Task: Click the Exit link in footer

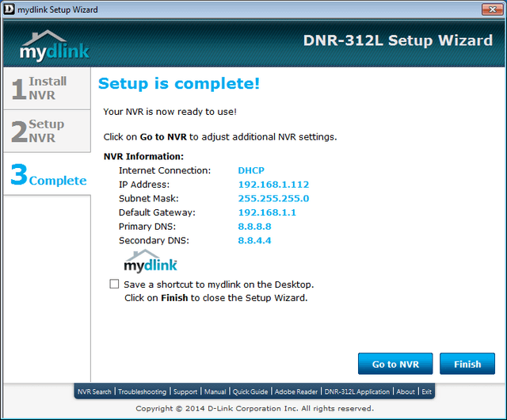Action: pyautogui.click(x=426, y=391)
